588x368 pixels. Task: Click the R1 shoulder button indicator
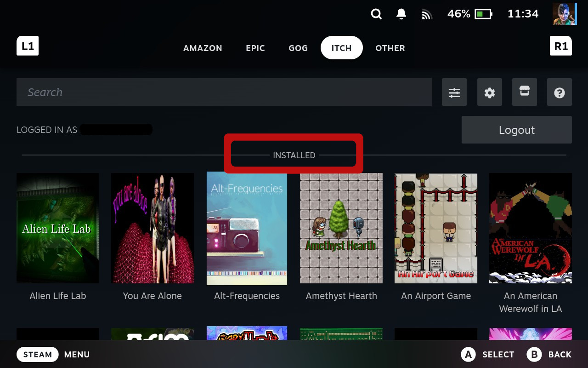561,46
